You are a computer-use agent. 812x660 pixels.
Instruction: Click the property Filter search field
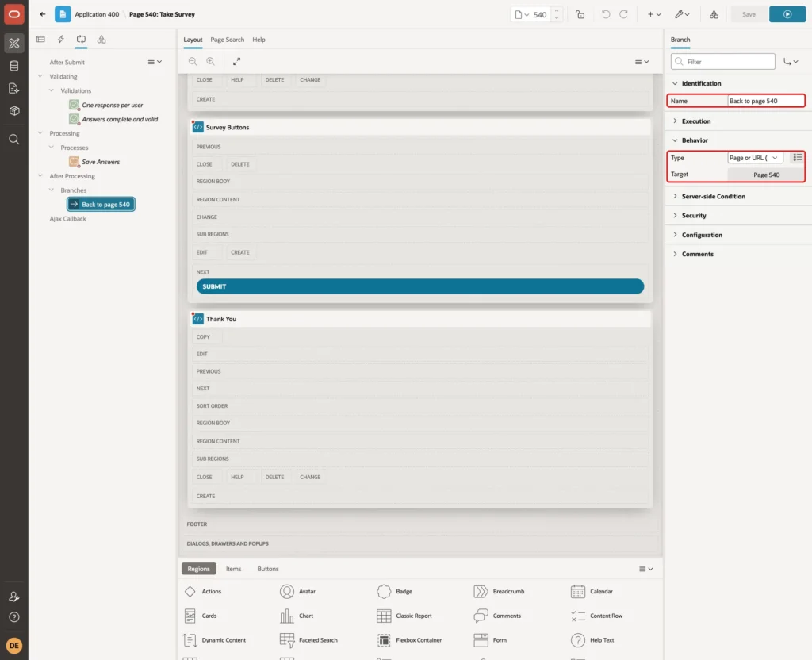(x=723, y=62)
